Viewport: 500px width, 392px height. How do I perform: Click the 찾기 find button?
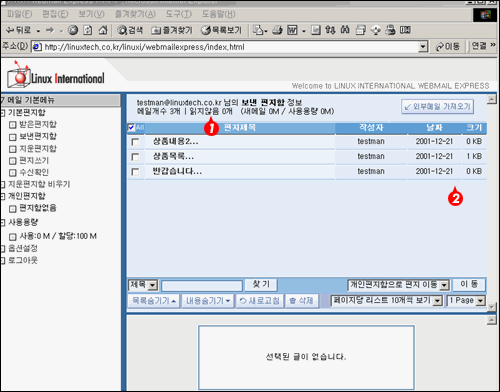(261, 284)
